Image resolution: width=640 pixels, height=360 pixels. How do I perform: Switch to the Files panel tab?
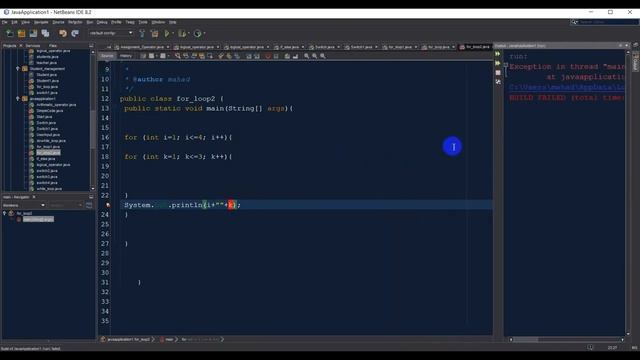tap(53, 46)
